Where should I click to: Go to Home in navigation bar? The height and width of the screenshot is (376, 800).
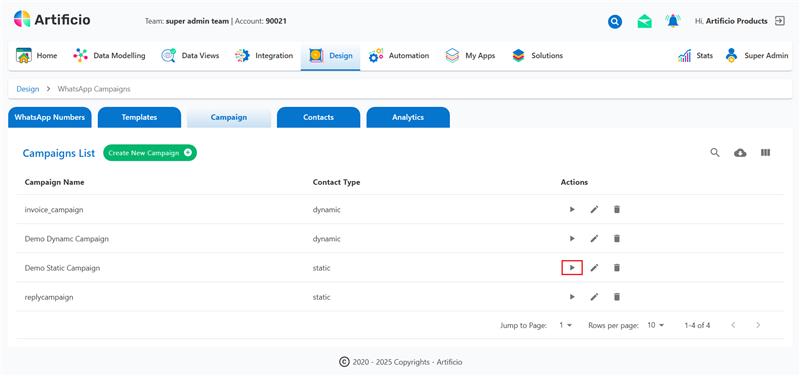click(x=37, y=56)
